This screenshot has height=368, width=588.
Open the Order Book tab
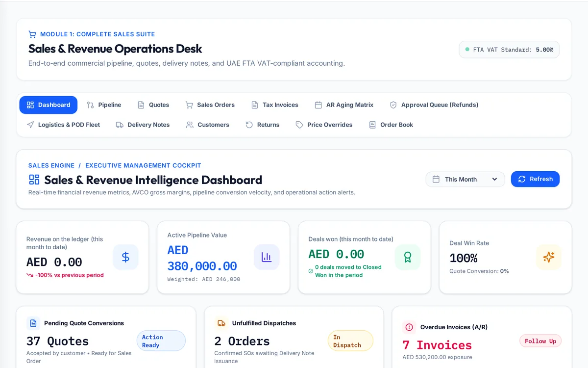tap(391, 125)
